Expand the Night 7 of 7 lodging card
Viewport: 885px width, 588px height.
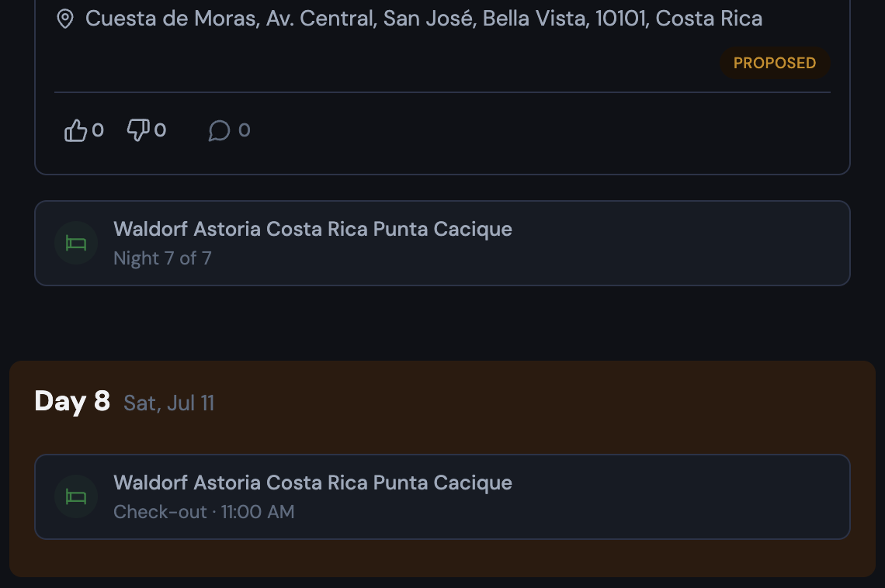click(x=442, y=243)
